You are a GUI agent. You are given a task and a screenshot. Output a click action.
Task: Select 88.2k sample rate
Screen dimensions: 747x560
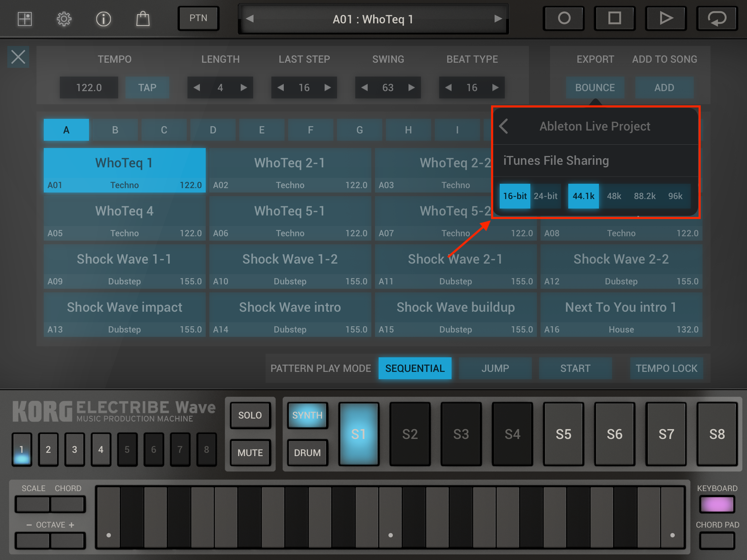[645, 196]
